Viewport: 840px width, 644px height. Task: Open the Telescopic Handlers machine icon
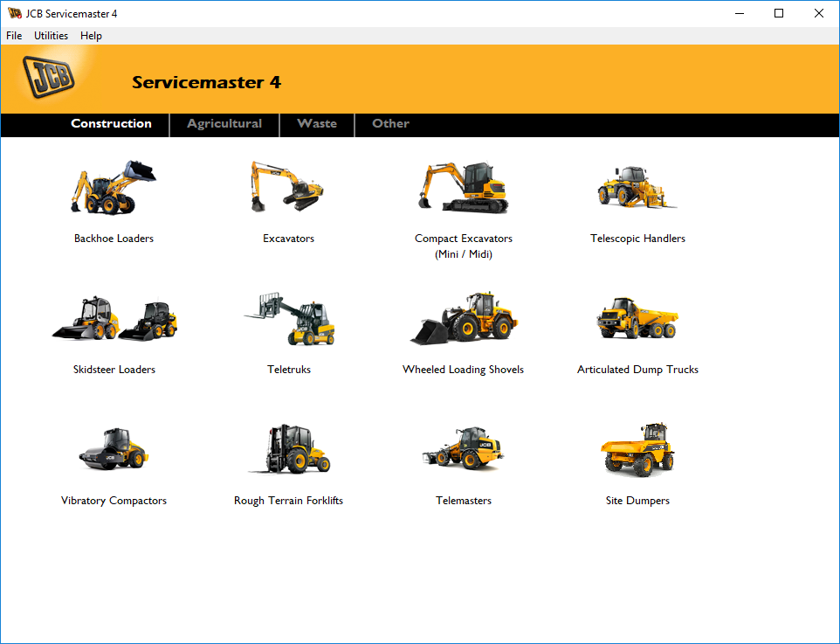pyautogui.click(x=637, y=187)
